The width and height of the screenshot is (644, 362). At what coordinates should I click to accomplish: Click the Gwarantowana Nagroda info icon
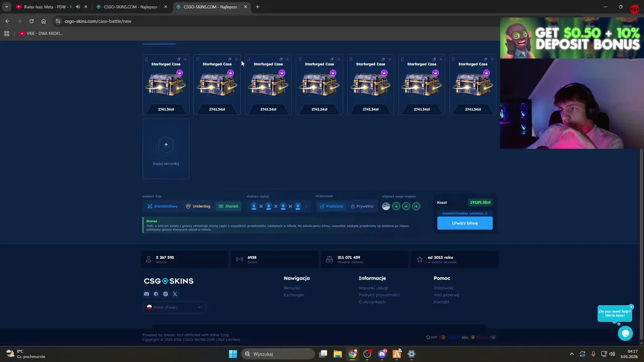[486, 214]
